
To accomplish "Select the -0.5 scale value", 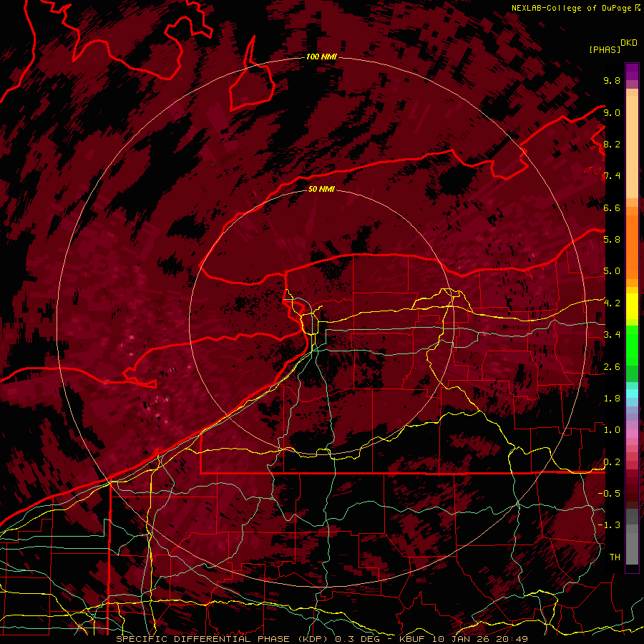I will tap(609, 494).
